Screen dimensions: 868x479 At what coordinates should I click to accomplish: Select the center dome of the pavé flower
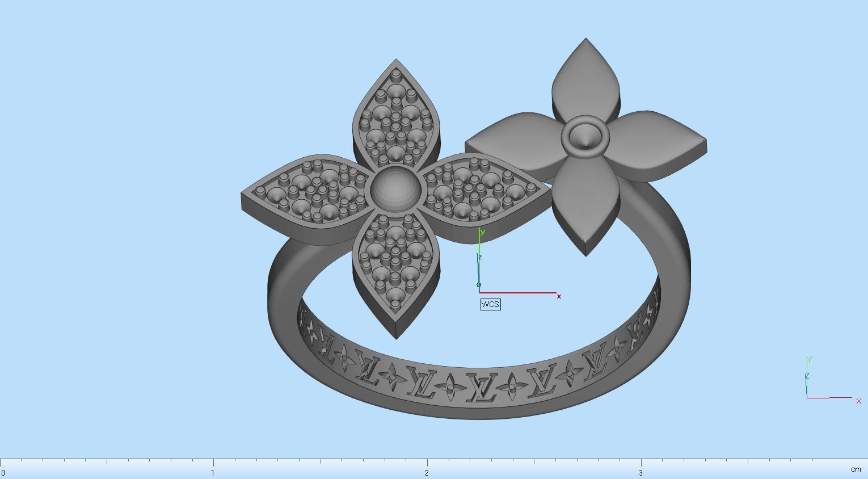pyautogui.click(x=395, y=191)
